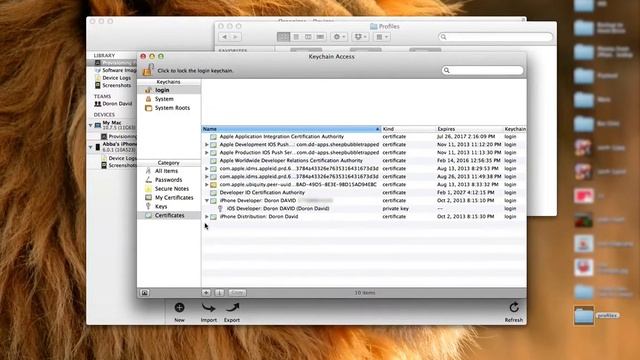Click key icon of iOS Developer private key
640x360 pixels.
220,209
